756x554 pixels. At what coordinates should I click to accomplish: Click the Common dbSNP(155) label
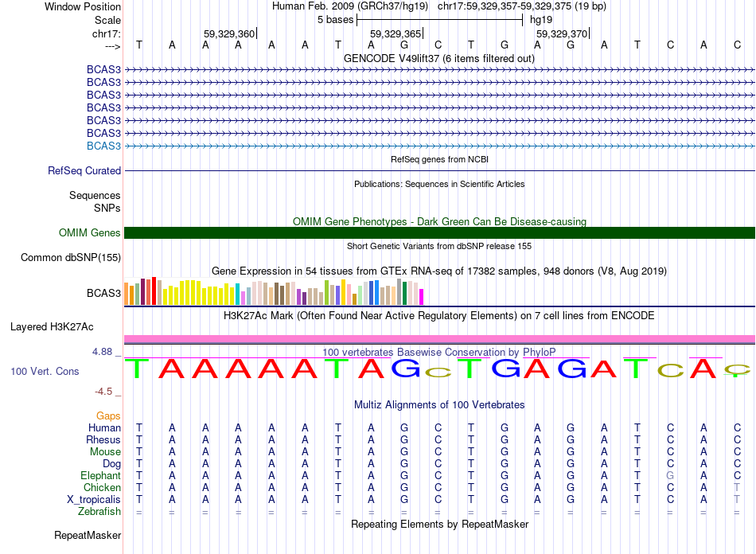tap(71, 257)
